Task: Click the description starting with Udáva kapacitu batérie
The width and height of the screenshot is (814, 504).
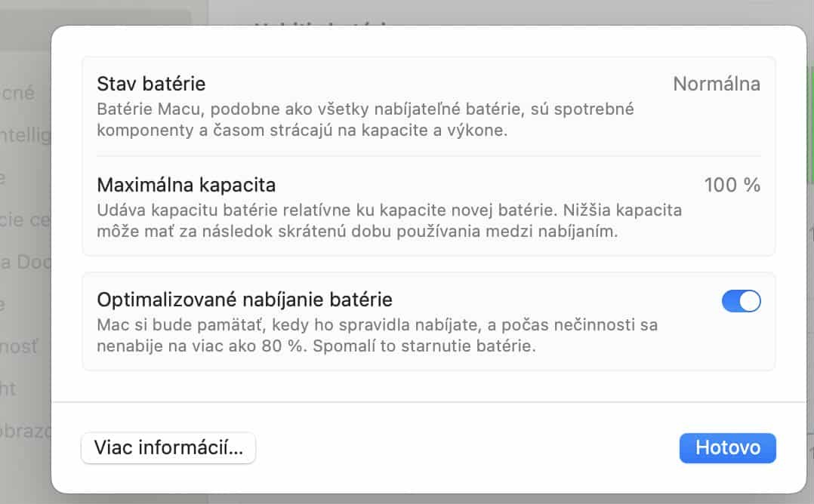Action: (389, 220)
